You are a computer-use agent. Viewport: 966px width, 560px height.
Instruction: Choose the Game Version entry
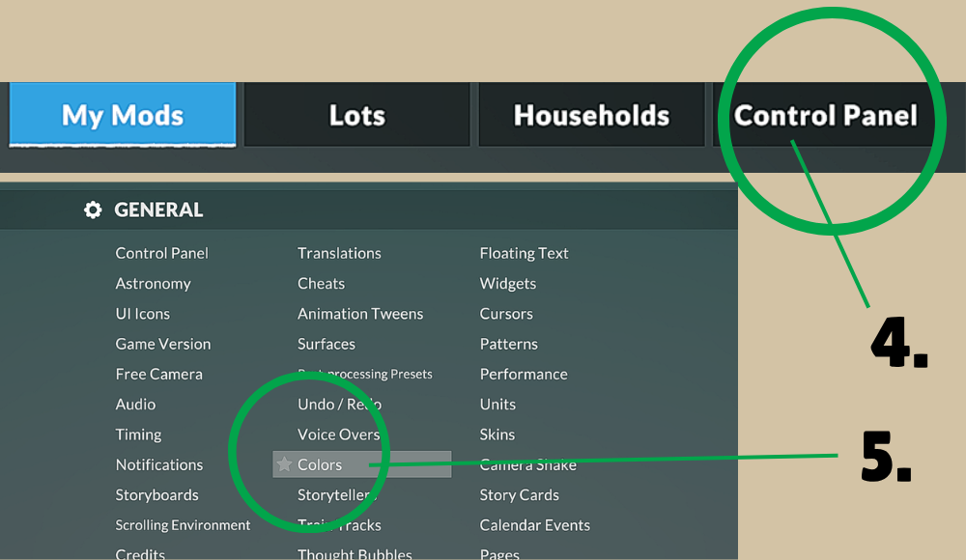coord(163,344)
